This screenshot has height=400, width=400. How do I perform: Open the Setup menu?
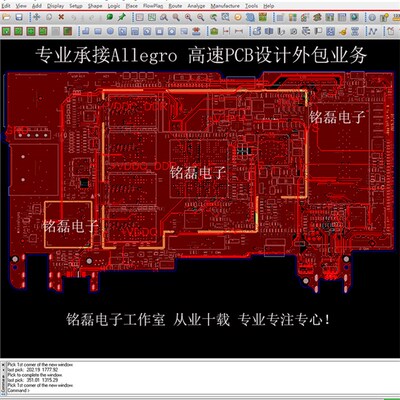coord(76,6)
